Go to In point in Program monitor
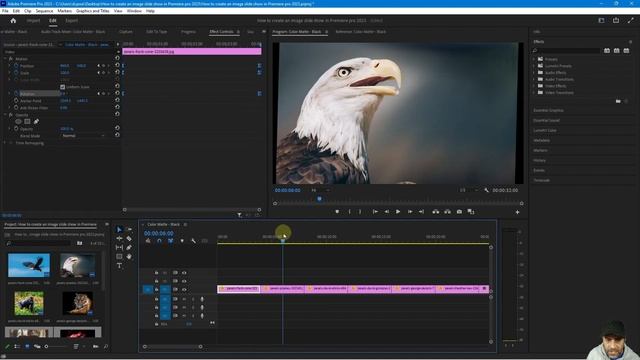The height and width of the screenshot is (360, 640). coord(375,211)
